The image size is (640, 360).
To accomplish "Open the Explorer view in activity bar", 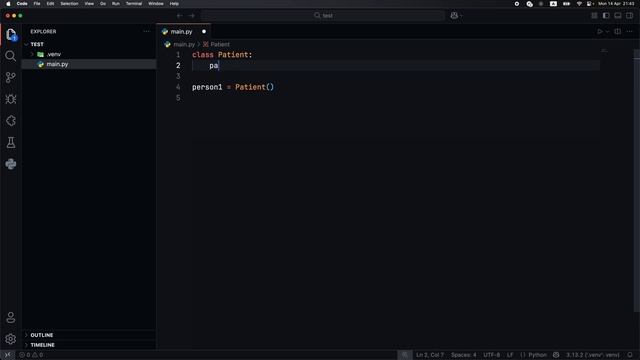I will click(11, 35).
